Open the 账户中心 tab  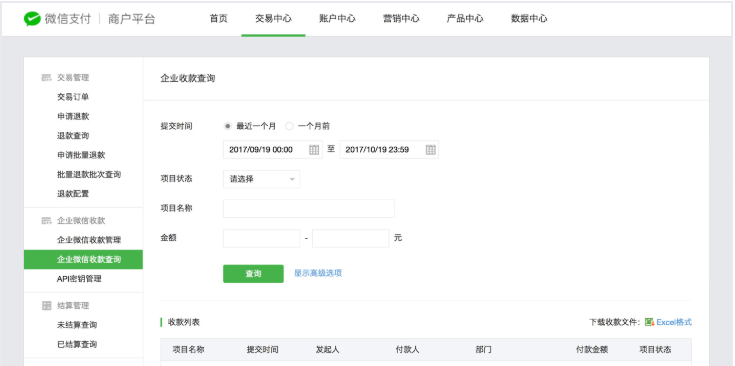[338, 19]
